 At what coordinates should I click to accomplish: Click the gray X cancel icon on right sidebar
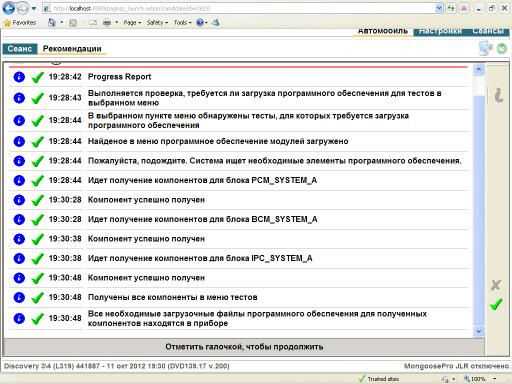[x=496, y=285]
